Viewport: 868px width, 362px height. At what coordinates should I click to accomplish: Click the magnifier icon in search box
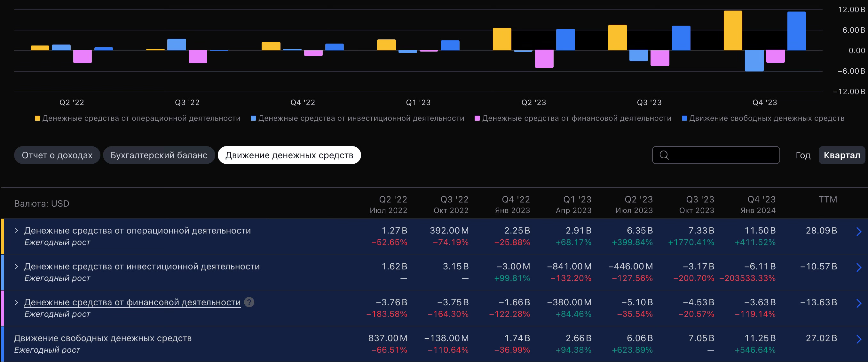664,155
